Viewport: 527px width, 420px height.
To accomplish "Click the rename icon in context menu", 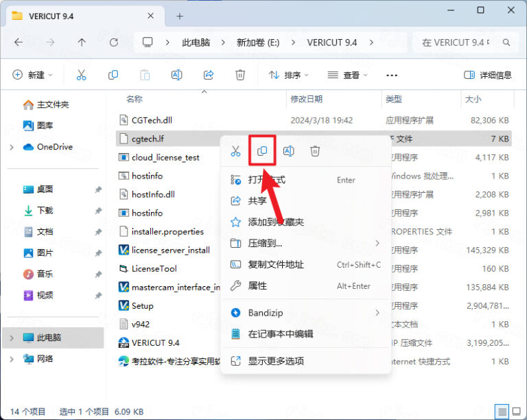I will (289, 151).
